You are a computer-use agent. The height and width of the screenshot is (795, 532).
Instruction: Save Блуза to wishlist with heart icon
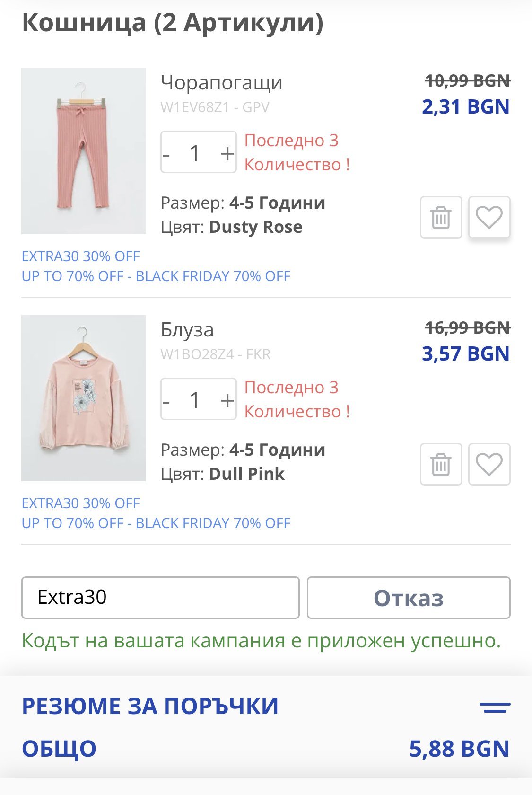point(489,464)
